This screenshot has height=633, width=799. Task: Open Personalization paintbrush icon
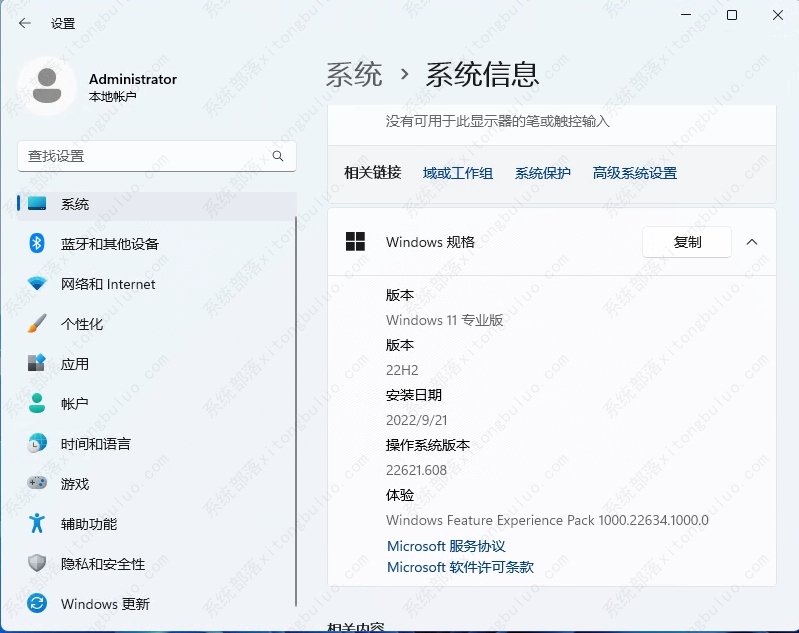[x=37, y=324]
